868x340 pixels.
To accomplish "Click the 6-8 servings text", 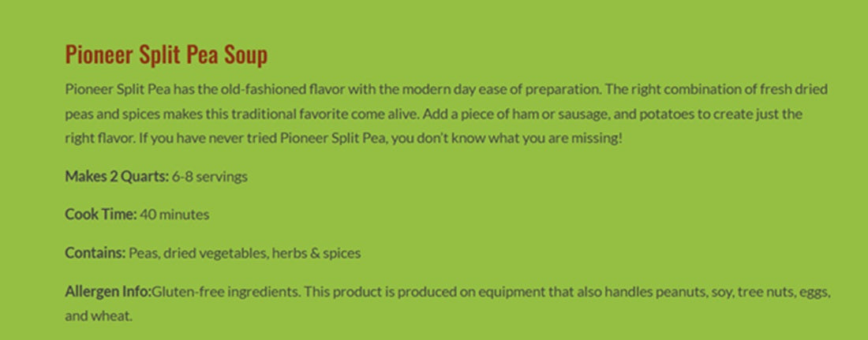I will point(210,177).
